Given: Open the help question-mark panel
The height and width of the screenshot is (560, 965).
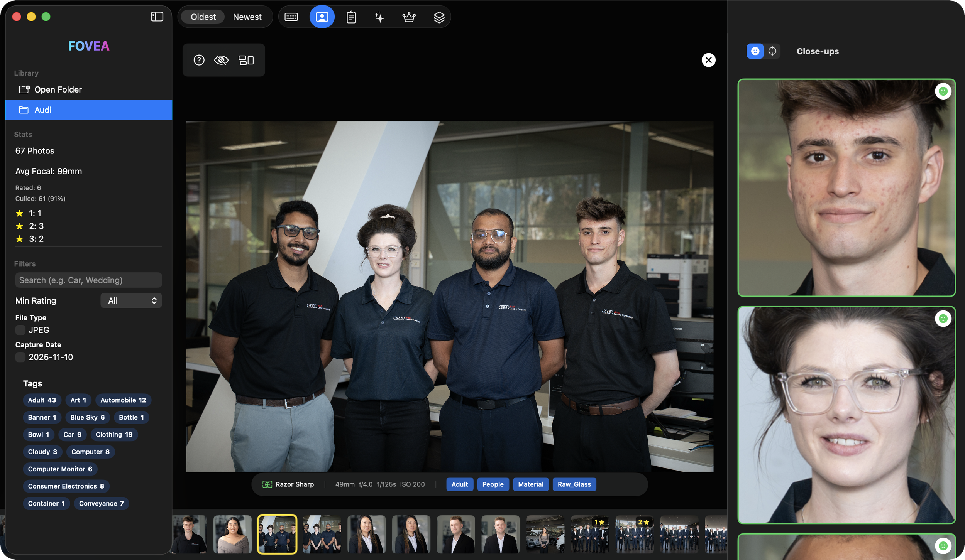Looking at the screenshot, I should (199, 60).
